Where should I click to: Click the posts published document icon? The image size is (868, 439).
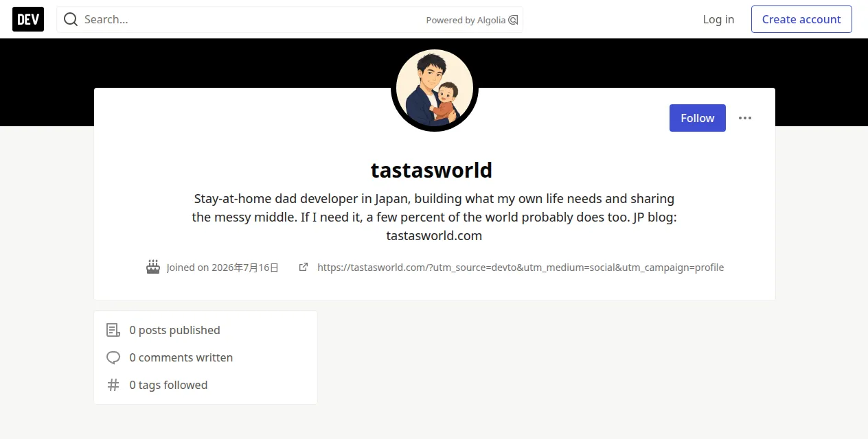(113, 330)
